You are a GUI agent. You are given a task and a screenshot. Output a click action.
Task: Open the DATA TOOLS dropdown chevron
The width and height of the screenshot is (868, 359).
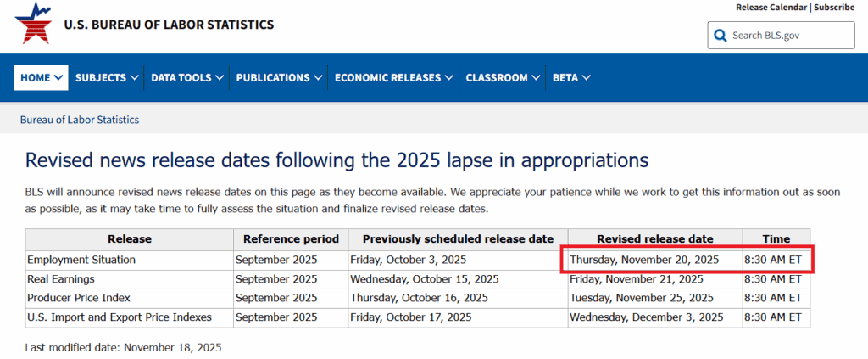[x=220, y=77]
